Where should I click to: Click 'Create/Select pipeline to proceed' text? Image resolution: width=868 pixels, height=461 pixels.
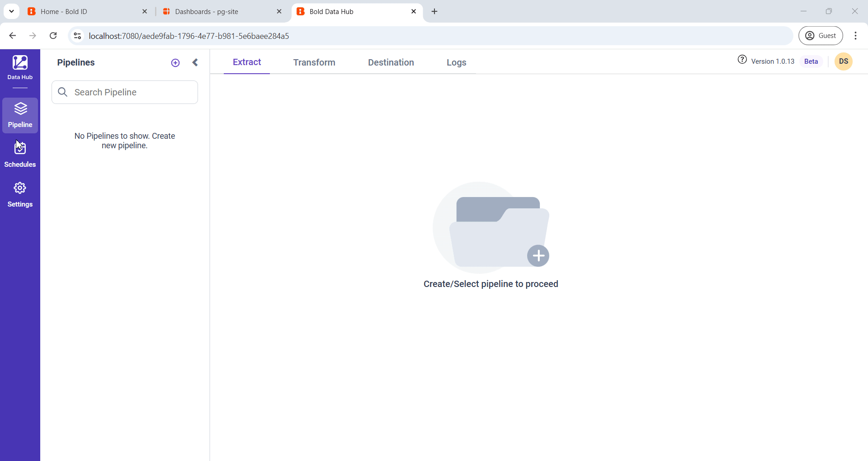(x=491, y=284)
